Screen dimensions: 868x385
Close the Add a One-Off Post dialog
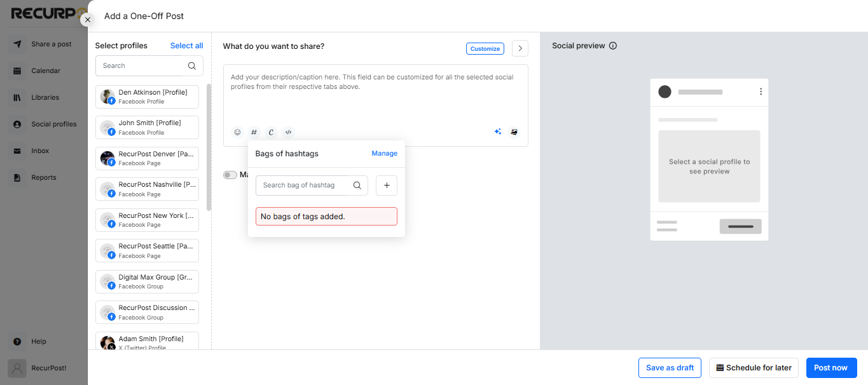coord(88,20)
